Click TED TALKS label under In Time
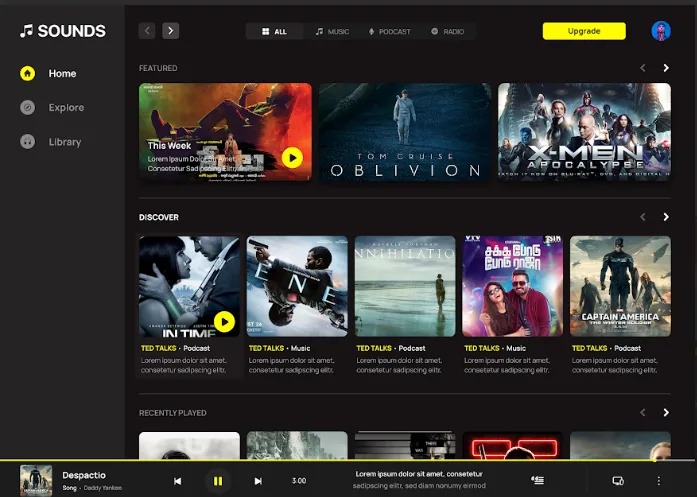 pyautogui.click(x=159, y=348)
